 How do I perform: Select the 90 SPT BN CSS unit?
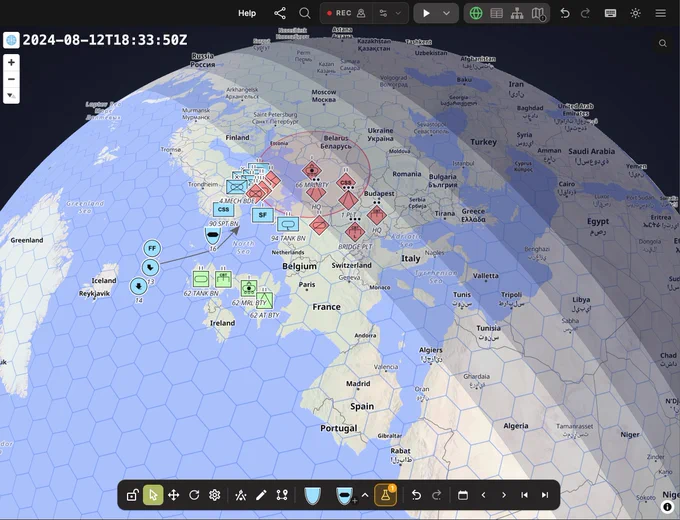(223, 209)
